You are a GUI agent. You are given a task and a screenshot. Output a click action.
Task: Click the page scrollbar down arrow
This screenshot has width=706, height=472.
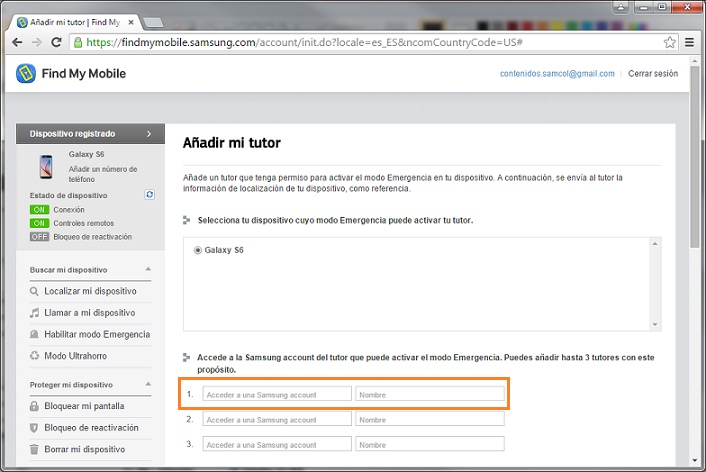(695, 460)
